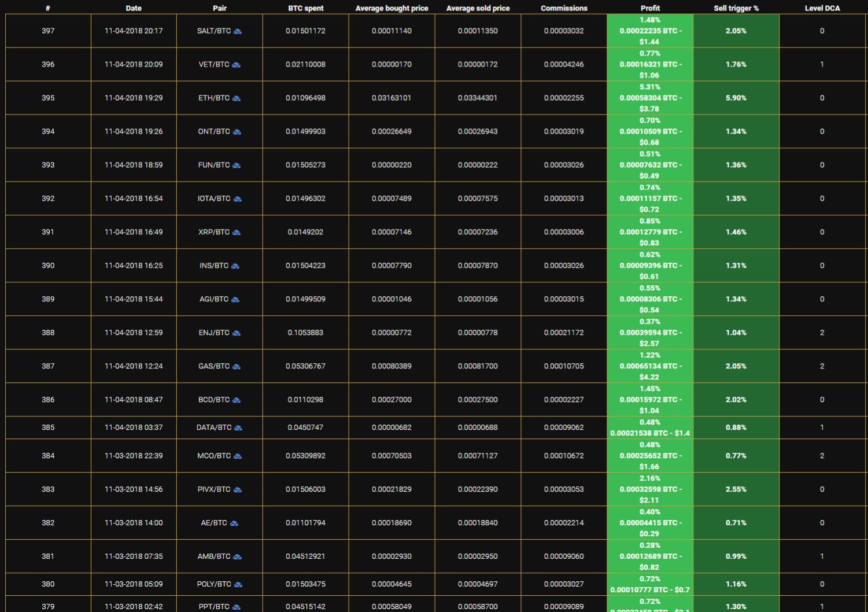Open the chart icon beside SALT/BTC
The width and height of the screenshot is (868, 612).
pyautogui.click(x=238, y=31)
